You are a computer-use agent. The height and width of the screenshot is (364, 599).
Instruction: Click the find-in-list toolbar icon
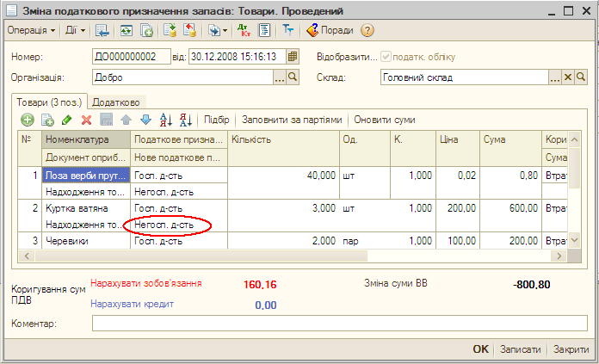coord(102,30)
